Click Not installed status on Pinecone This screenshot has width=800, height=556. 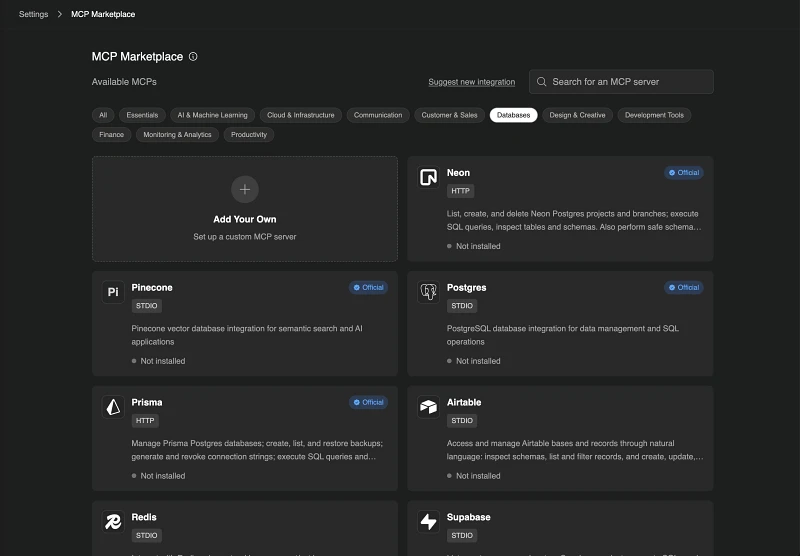click(158, 361)
